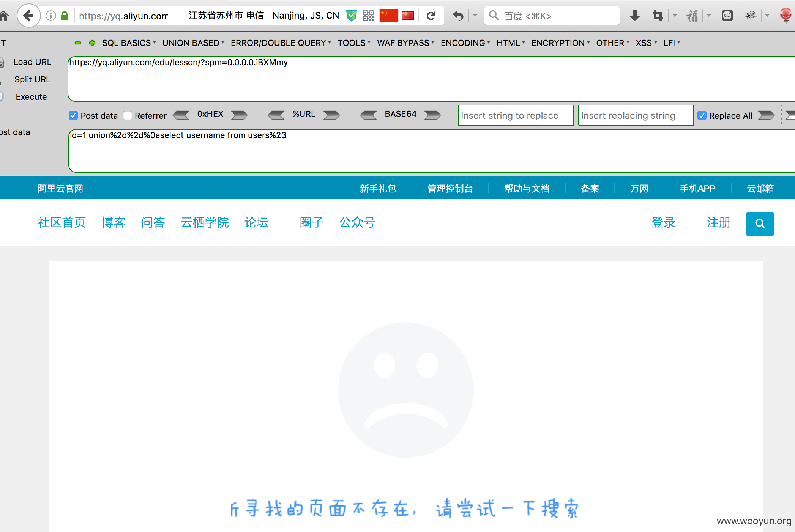The width and height of the screenshot is (795, 532).
Task: Expand the ERROR/DOUBLE QUERY menu
Action: click(281, 43)
